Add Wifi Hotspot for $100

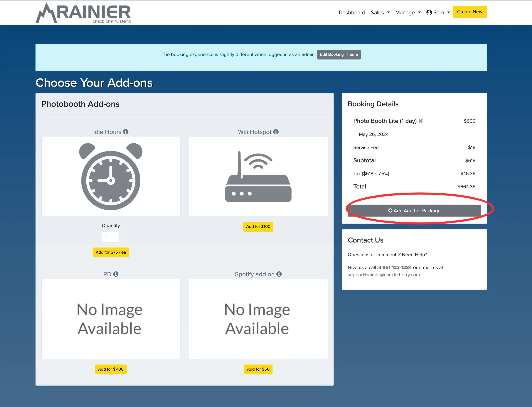click(x=258, y=227)
